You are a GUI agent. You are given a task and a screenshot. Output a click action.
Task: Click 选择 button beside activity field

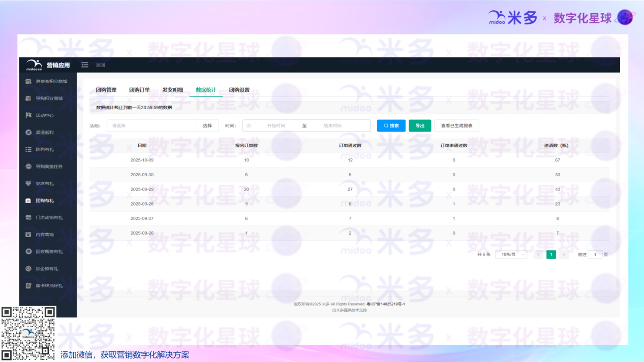(207, 126)
